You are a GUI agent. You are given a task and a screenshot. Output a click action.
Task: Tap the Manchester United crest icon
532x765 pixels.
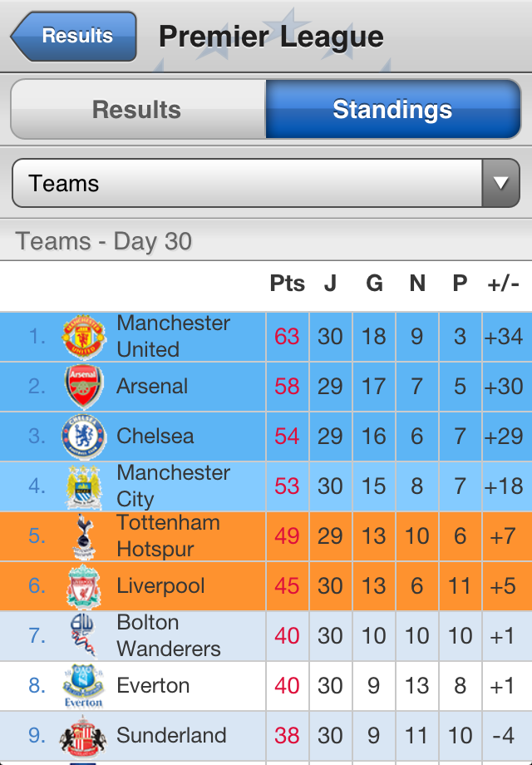[85, 337]
